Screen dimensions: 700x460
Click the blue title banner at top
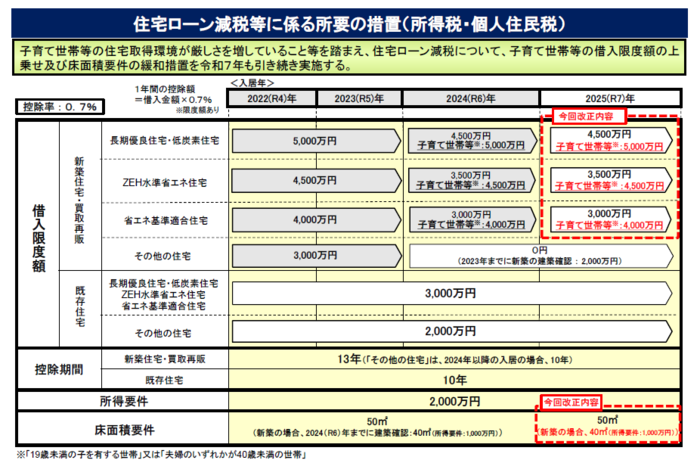point(349,21)
